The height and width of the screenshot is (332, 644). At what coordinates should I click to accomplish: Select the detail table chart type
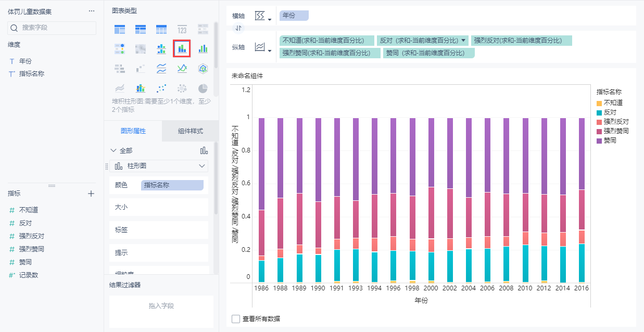click(161, 29)
